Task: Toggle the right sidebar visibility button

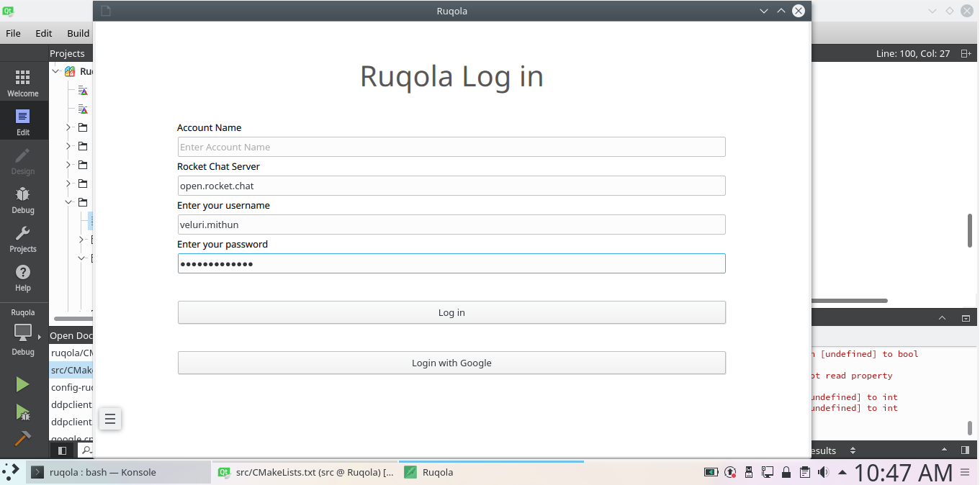Action: click(965, 450)
